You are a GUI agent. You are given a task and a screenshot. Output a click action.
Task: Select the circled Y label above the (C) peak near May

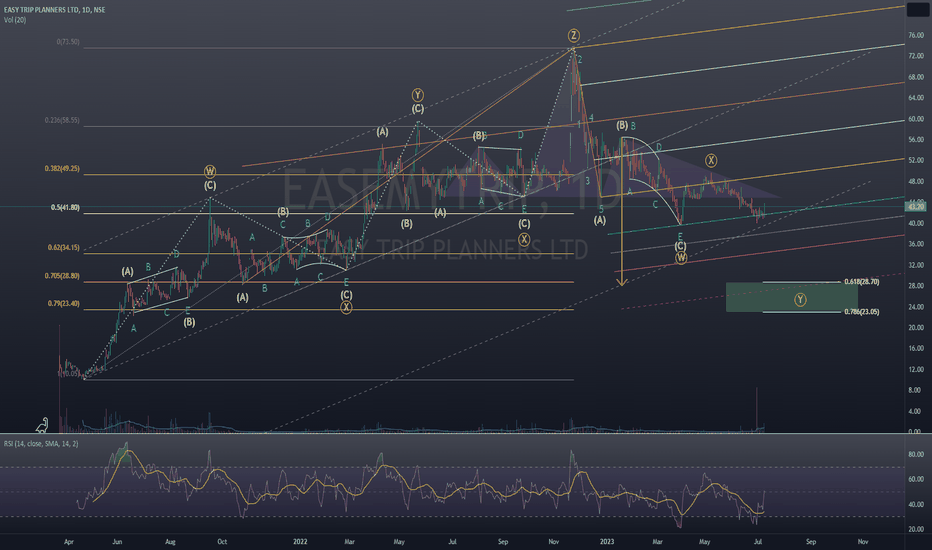tap(418, 95)
